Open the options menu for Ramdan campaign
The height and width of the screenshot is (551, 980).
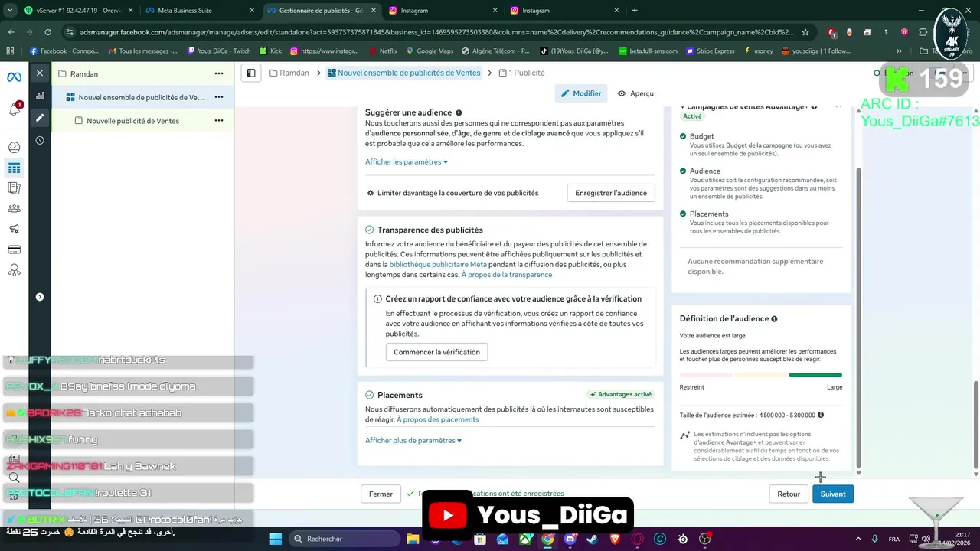(219, 73)
